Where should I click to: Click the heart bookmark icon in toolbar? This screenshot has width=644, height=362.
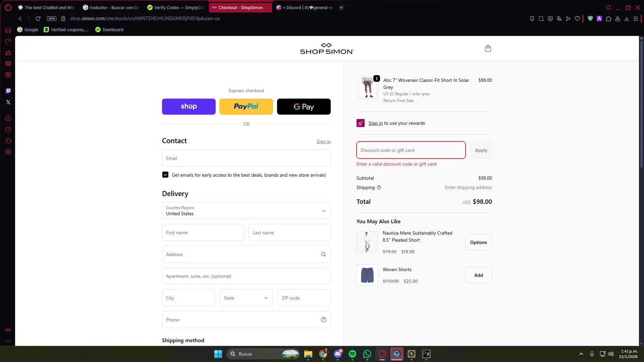click(x=577, y=18)
